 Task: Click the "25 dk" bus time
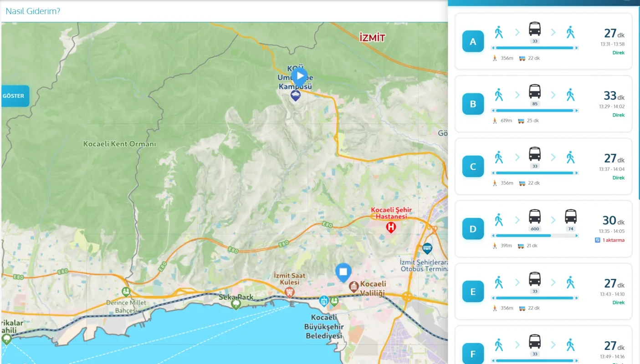click(x=533, y=121)
